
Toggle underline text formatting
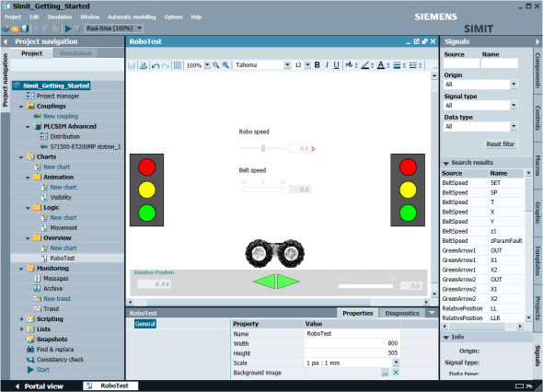pyautogui.click(x=336, y=65)
